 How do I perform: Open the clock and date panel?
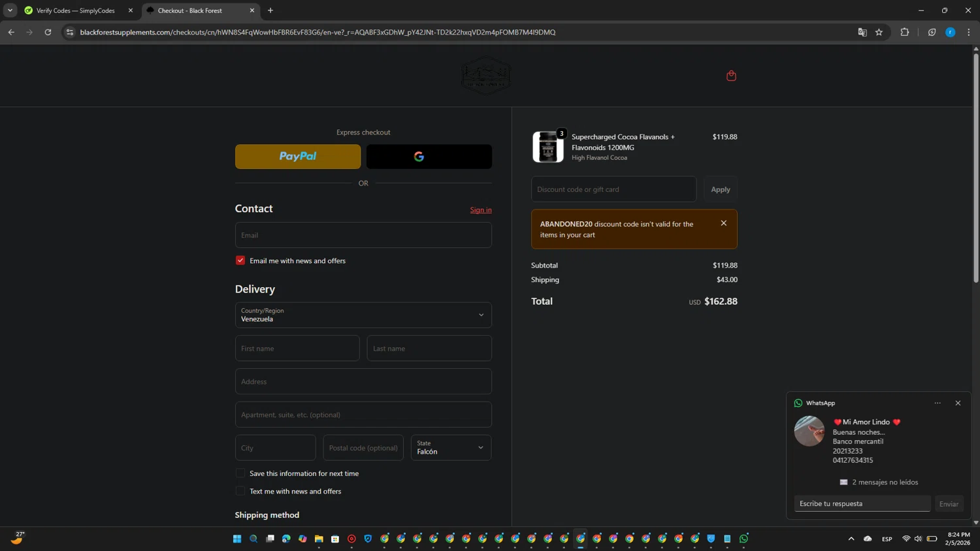click(958, 539)
